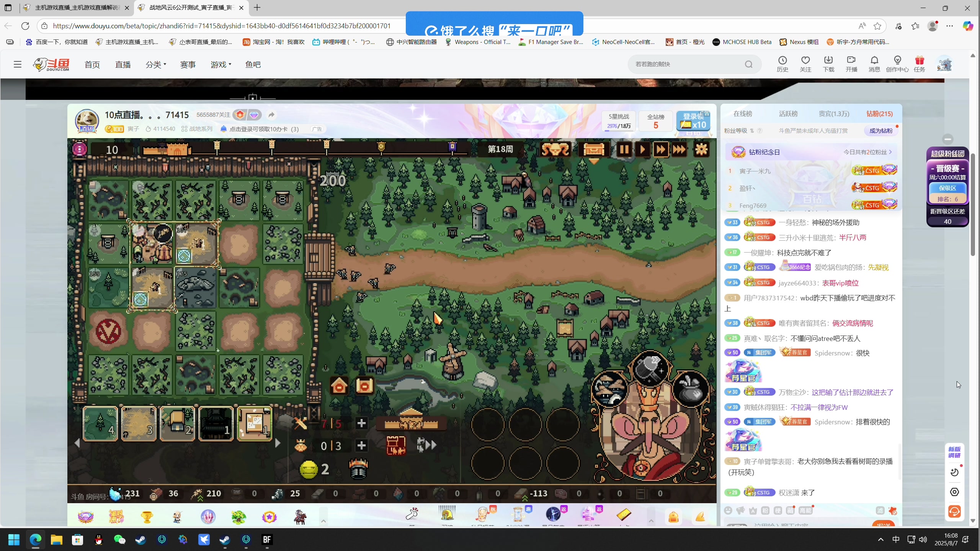The width and height of the screenshot is (980, 551).
Task: Click the treasure chest icon in game
Action: click(593, 150)
